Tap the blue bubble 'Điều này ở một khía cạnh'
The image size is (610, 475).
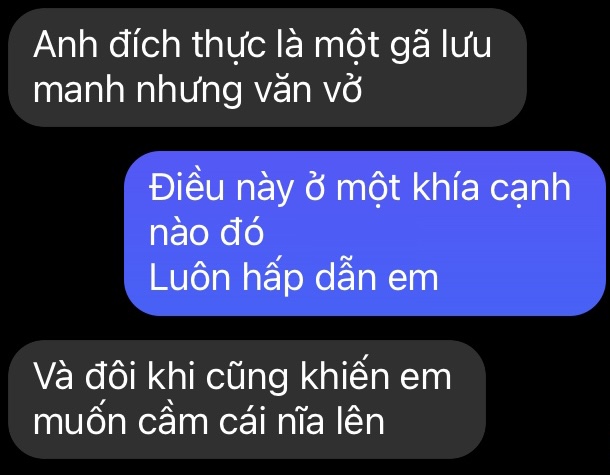[365, 233]
